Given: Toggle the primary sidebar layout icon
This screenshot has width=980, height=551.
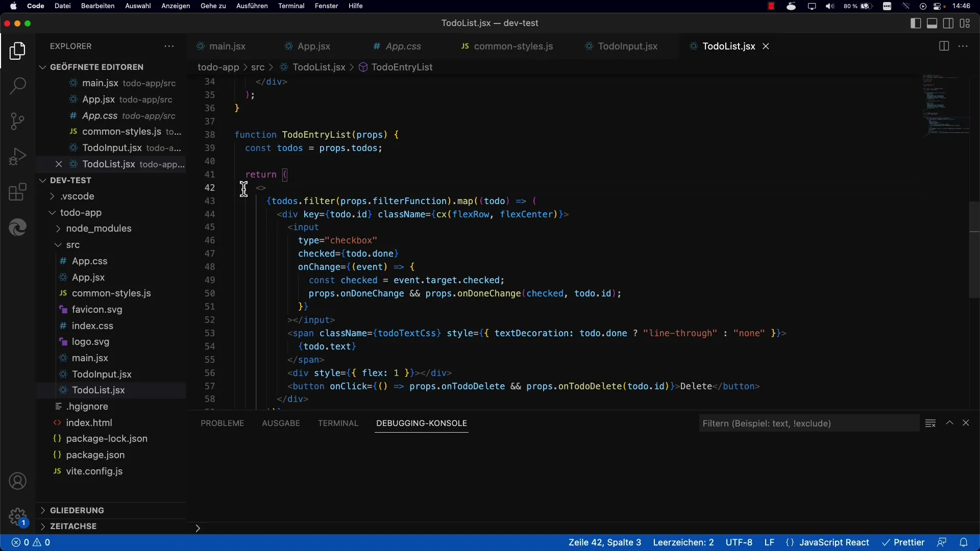Looking at the screenshot, I should [916, 23].
